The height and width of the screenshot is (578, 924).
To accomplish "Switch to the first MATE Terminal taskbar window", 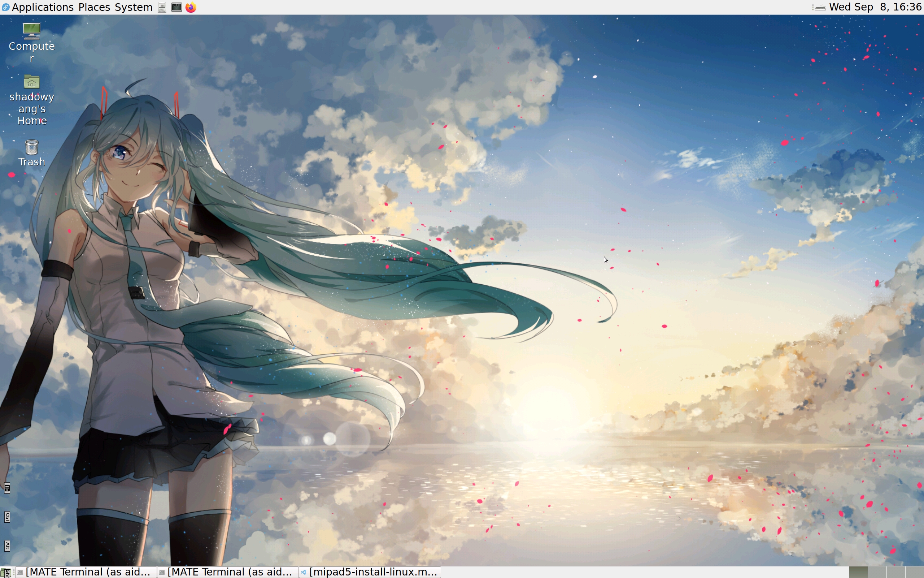I will 86,572.
